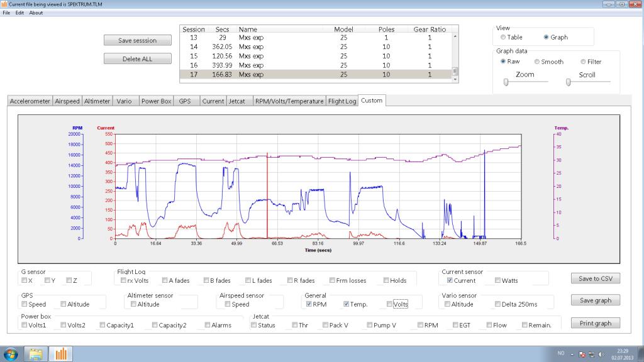Switch to the Altimeter tab

[x=97, y=101]
